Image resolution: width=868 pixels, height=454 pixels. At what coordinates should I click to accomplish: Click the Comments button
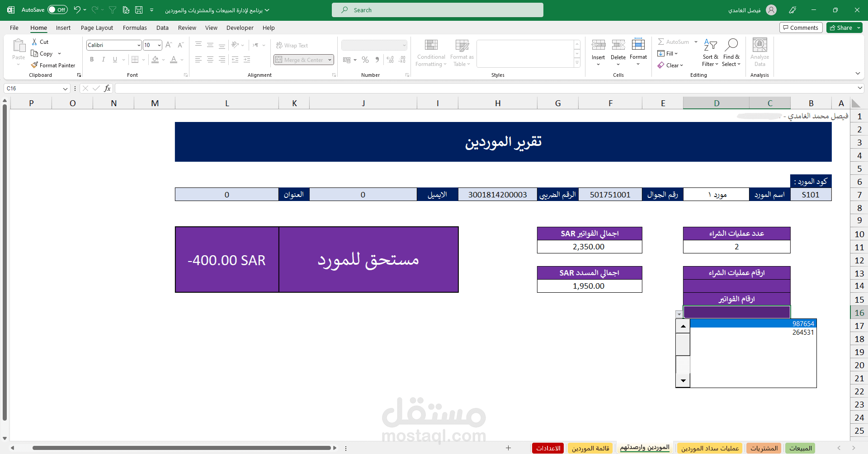[801, 28]
